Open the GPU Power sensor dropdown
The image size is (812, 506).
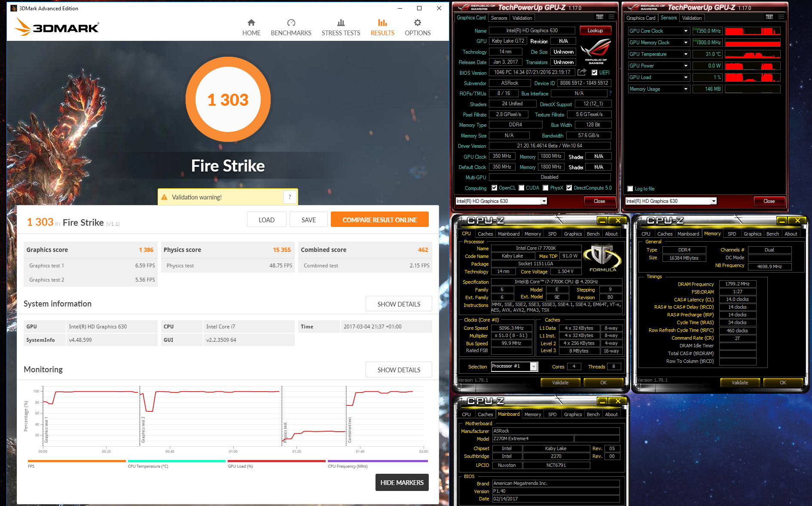pyautogui.click(x=686, y=66)
